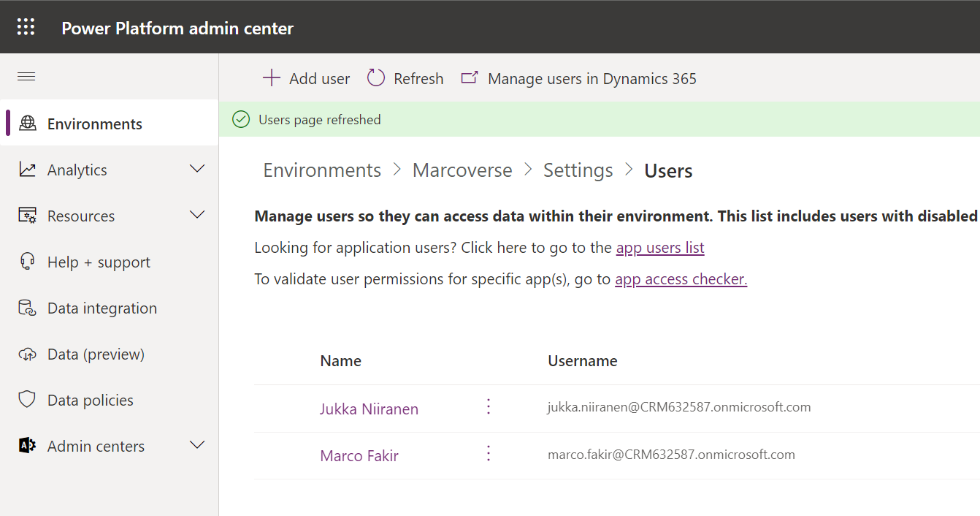Click the Data integration database icon
Image resolution: width=980 pixels, height=516 pixels.
click(x=28, y=308)
